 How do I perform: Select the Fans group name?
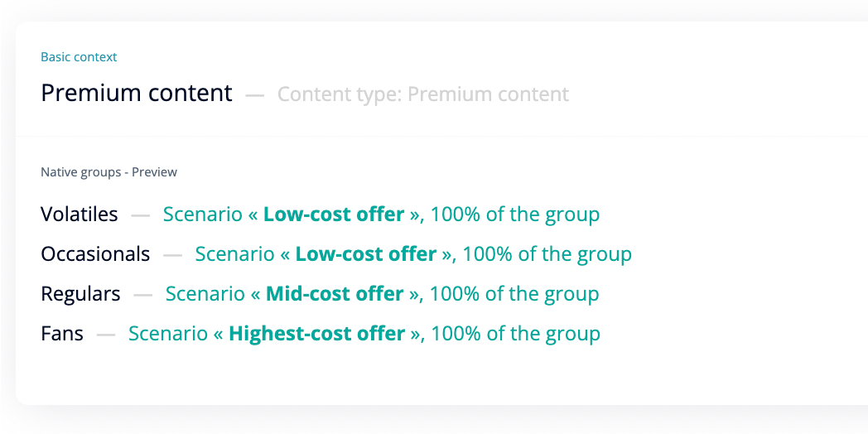pyautogui.click(x=62, y=334)
